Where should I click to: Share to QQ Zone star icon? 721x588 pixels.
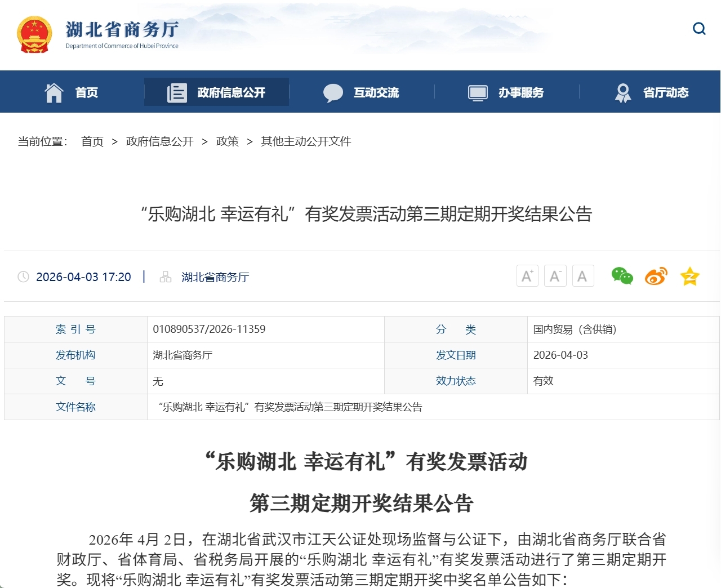click(x=689, y=276)
